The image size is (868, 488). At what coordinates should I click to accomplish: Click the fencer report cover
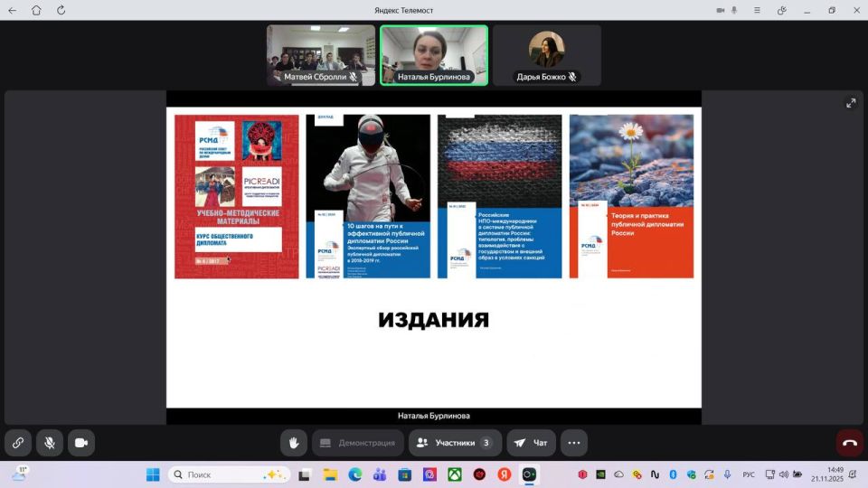pyautogui.click(x=368, y=196)
